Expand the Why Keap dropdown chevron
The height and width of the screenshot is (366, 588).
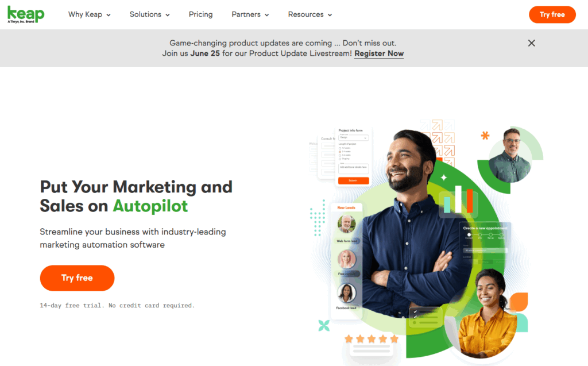click(109, 15)
